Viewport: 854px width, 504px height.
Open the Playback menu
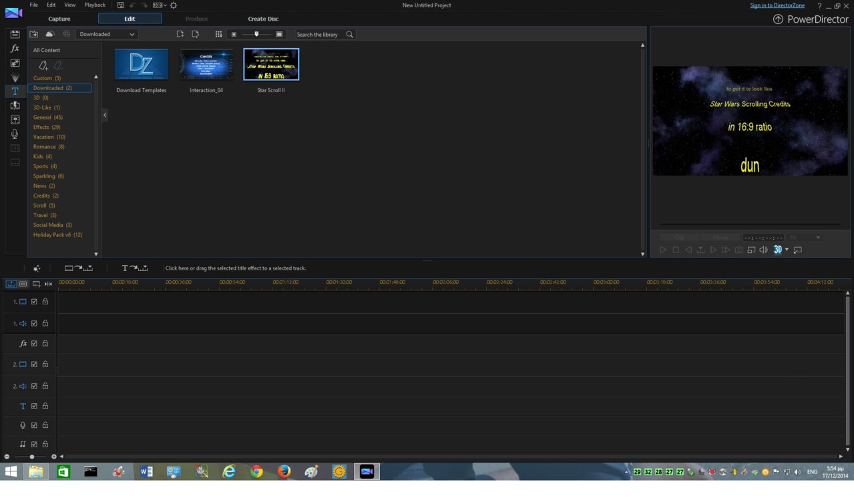(x=95, y=5)
